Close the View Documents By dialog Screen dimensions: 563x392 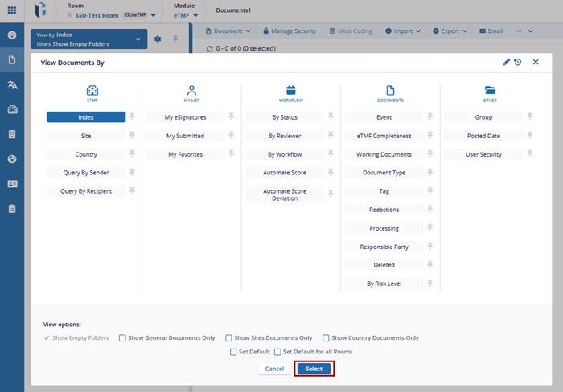coord(536,62)
